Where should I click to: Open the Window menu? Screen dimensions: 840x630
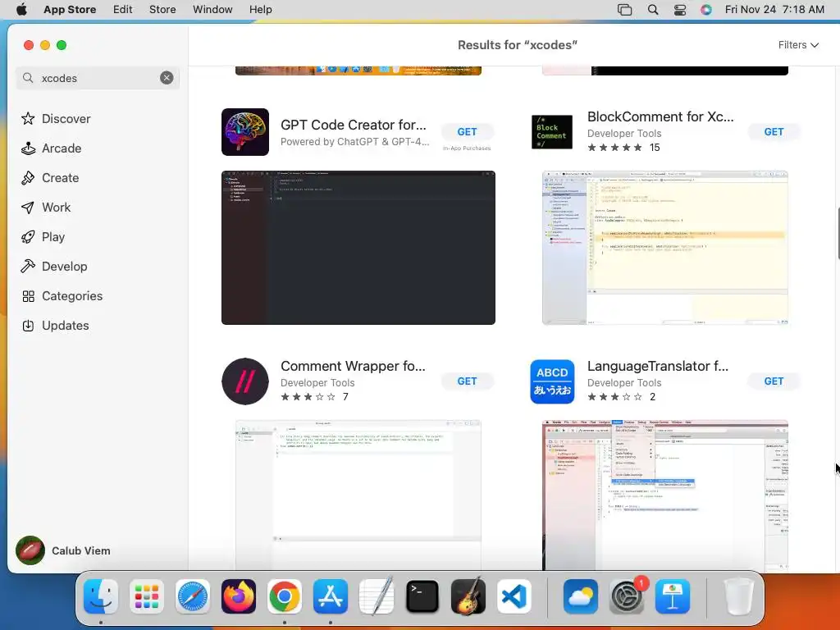click(x=212, y=10)
